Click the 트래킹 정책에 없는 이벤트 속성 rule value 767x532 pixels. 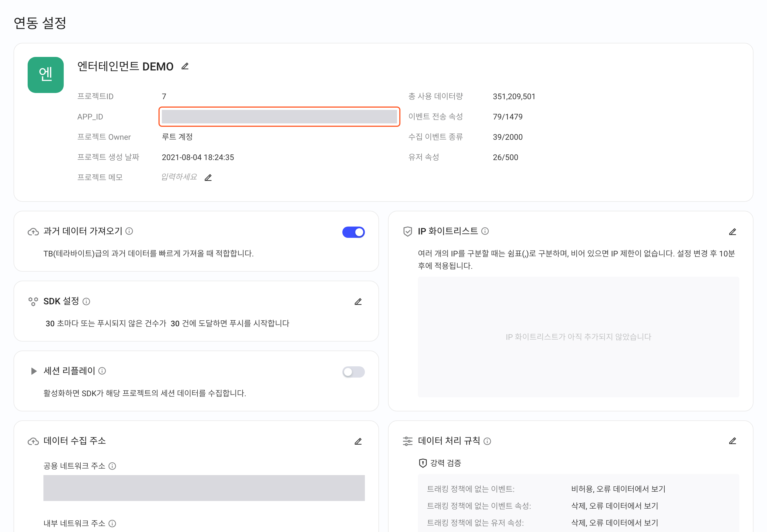(615, 506)
